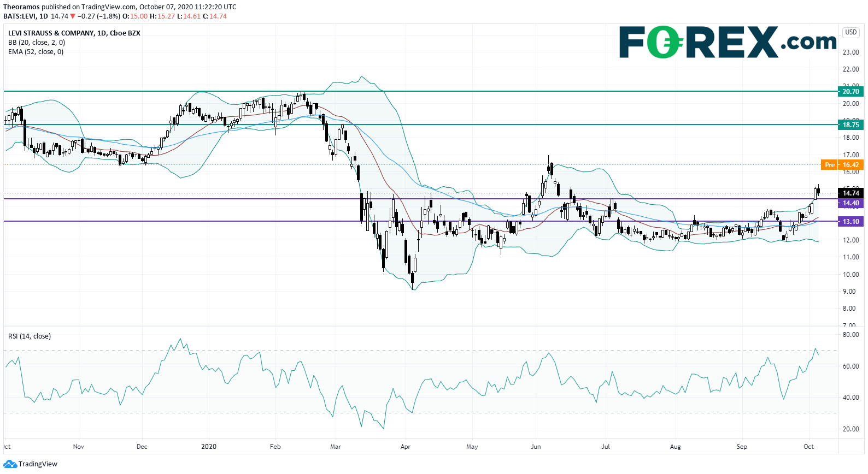Open the BB (20, close, 2, 0) indicator legend
Image resolution: width=868 pixels, height=474 pixels.
(37, 43)
